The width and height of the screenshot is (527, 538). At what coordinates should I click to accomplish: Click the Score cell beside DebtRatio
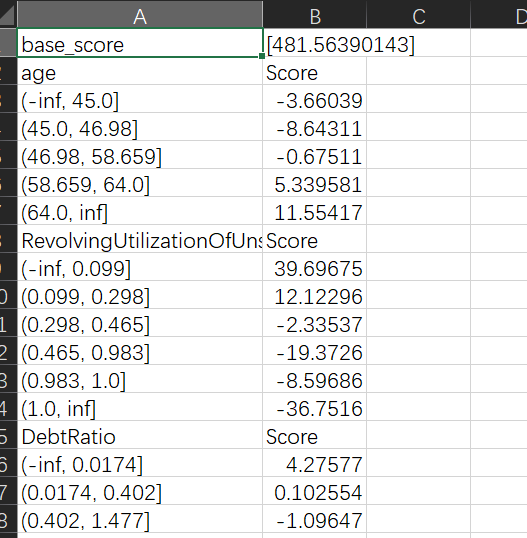(315, 435)
